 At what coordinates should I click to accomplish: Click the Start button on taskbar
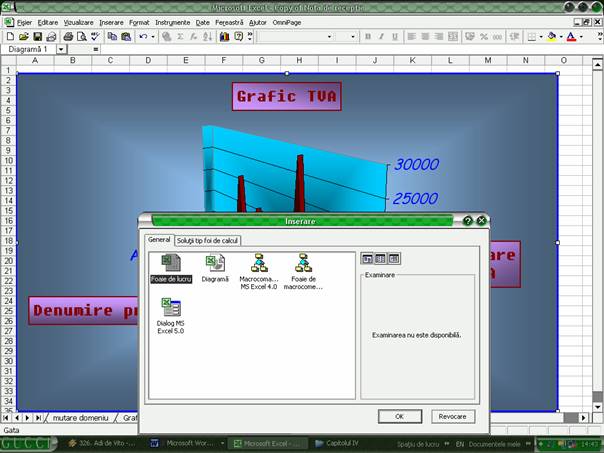pyautogui.click(x=26, y=444)
